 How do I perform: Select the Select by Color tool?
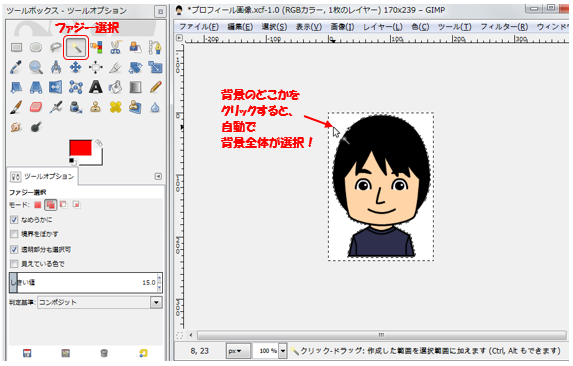tap(96, 47)
